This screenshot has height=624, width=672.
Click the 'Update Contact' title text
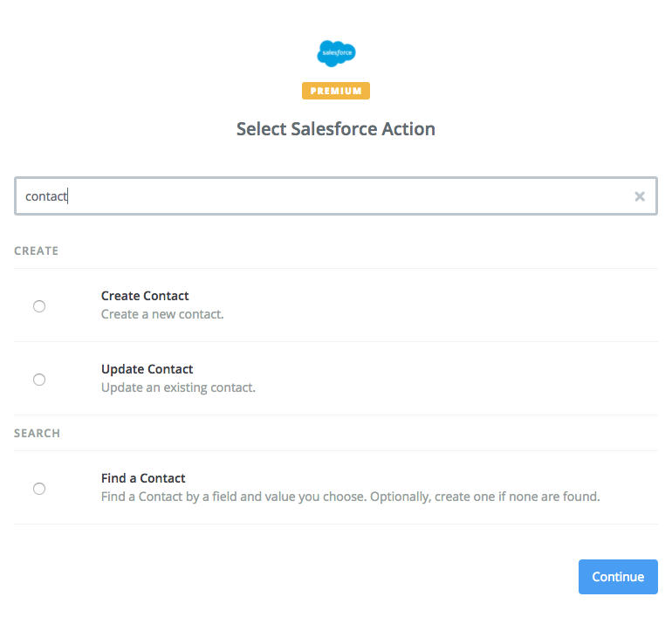(147, 369)
